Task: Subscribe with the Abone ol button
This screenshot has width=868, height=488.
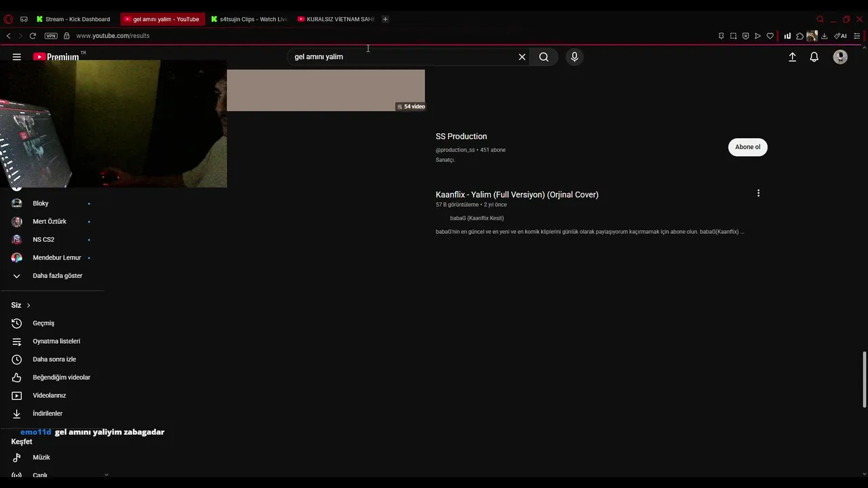Action: click(748, 147)
